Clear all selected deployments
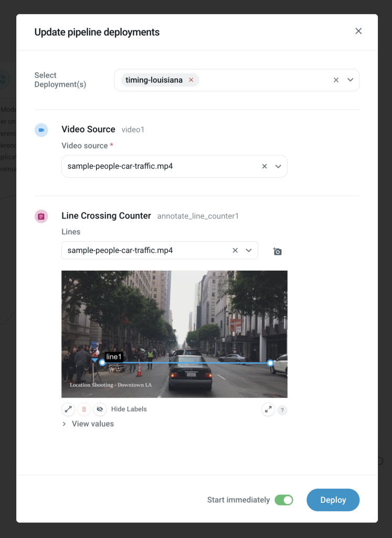Screen dimensions: 392x538 336,80
